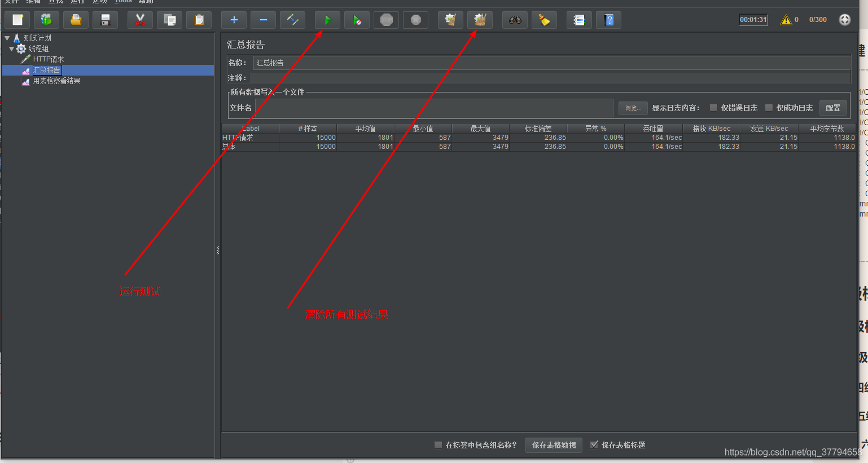
Task: Select 线程组 in the tree
Action: [x=38, y=48]
